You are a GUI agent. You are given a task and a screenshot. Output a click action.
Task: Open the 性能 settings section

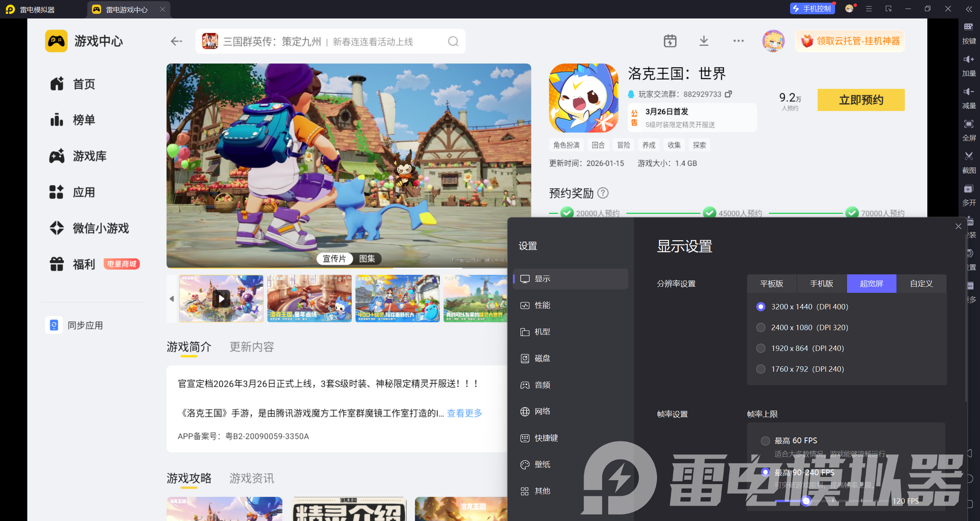tap(542, 305)
